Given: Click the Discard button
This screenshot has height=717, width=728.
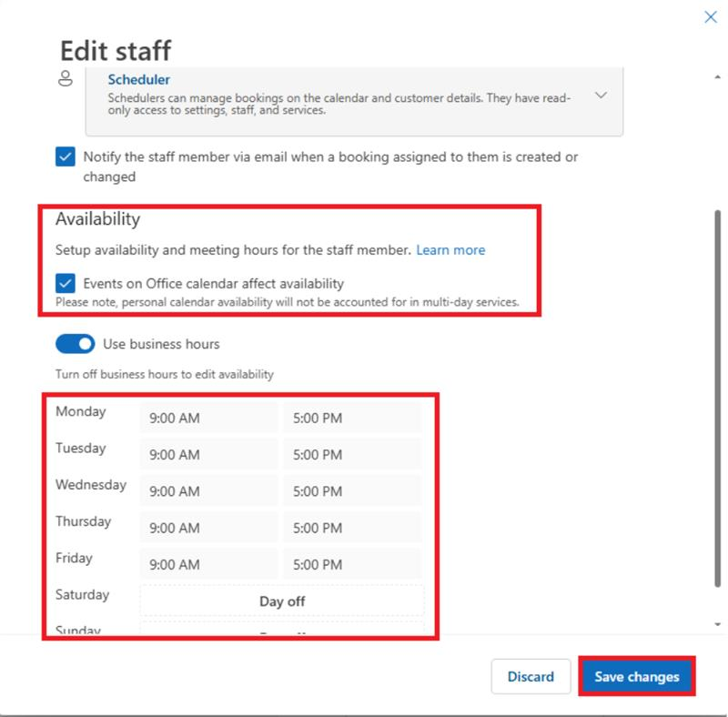Looking at the screenshot, I should 531,677.
